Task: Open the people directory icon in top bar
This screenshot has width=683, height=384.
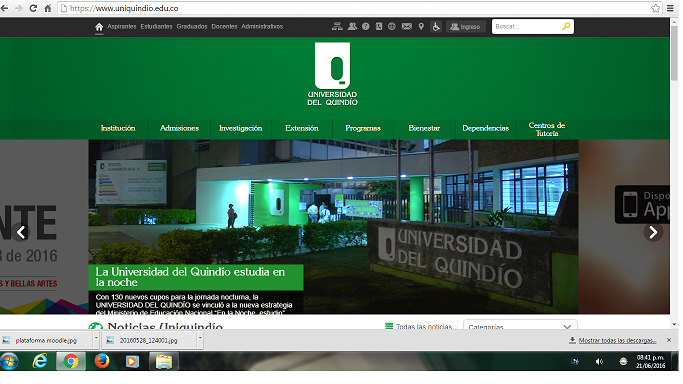Action: coord(352,27)
